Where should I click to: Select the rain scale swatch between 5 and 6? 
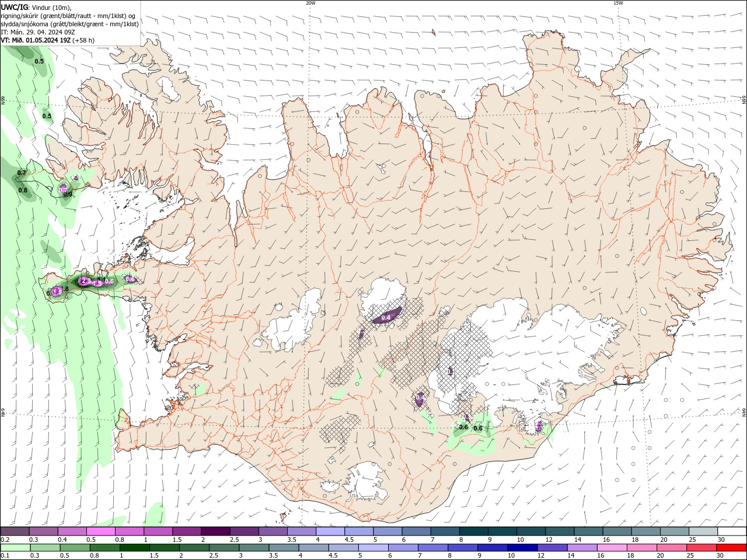(x=373, y=548)
